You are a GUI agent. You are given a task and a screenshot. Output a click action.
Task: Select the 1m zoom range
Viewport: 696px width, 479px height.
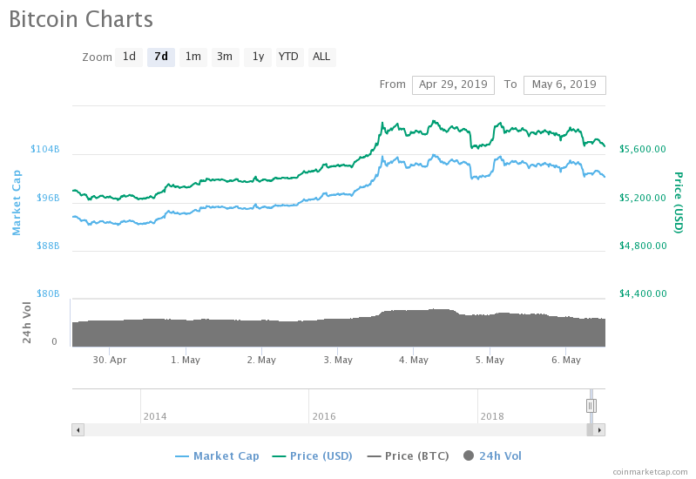(193, 57)
